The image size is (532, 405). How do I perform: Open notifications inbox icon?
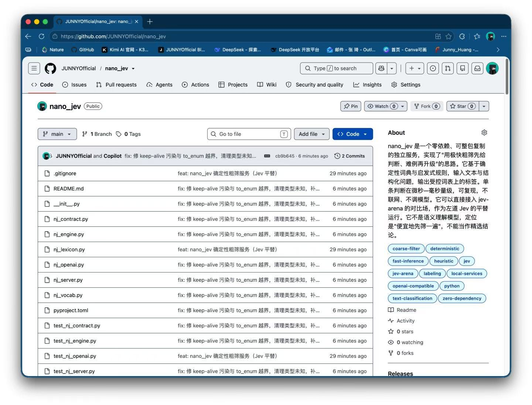click(477, 68)
